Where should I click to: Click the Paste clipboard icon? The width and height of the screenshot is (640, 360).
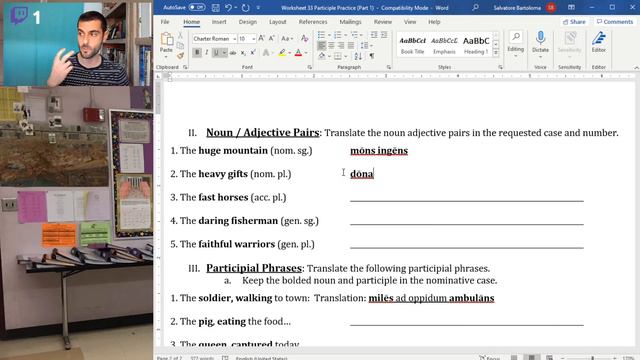click(166, 40)
